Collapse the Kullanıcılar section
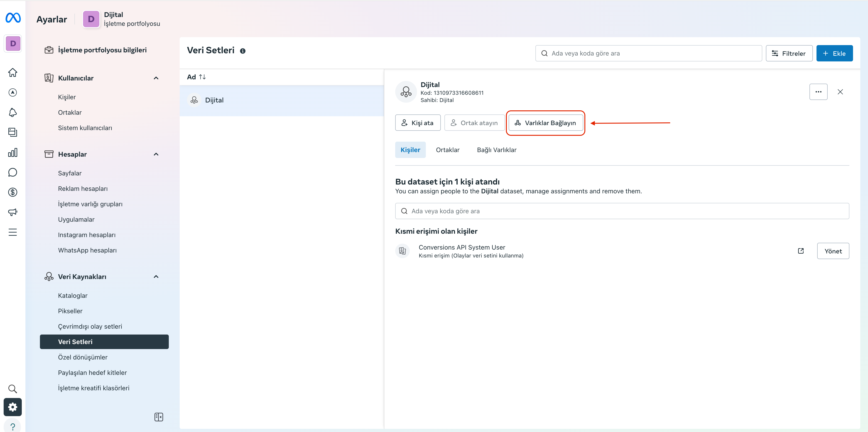Viewport: 868px width, 432px height. pos(156,78)
